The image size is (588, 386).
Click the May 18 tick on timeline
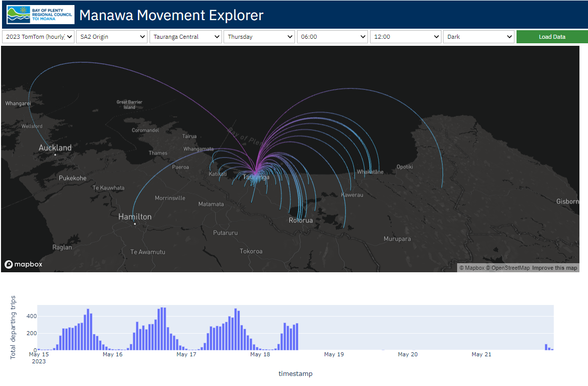260,354
